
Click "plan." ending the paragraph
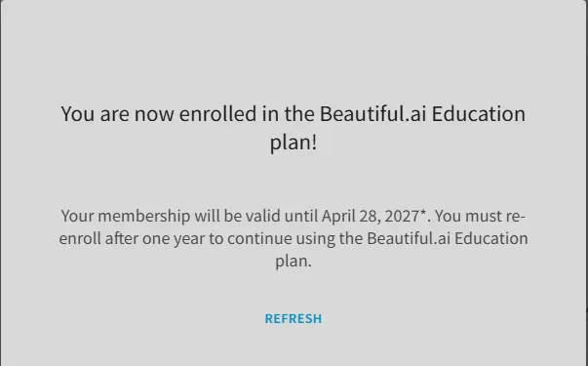294,262
